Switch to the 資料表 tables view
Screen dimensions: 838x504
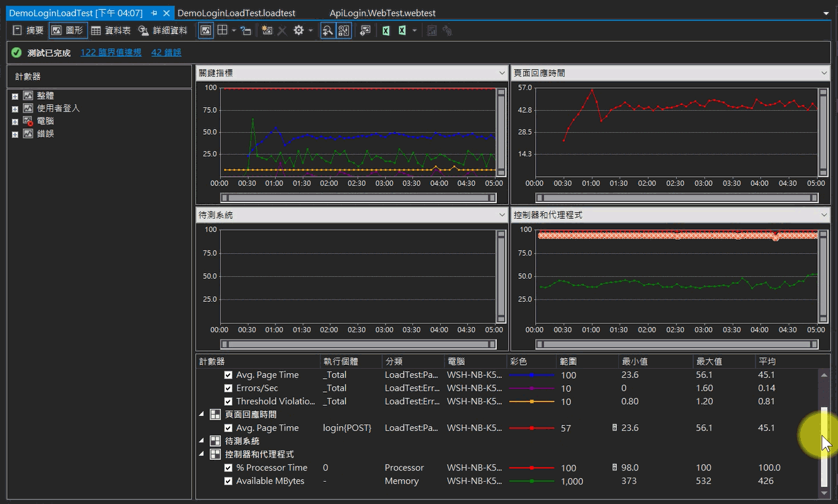(x=111, y=30)
